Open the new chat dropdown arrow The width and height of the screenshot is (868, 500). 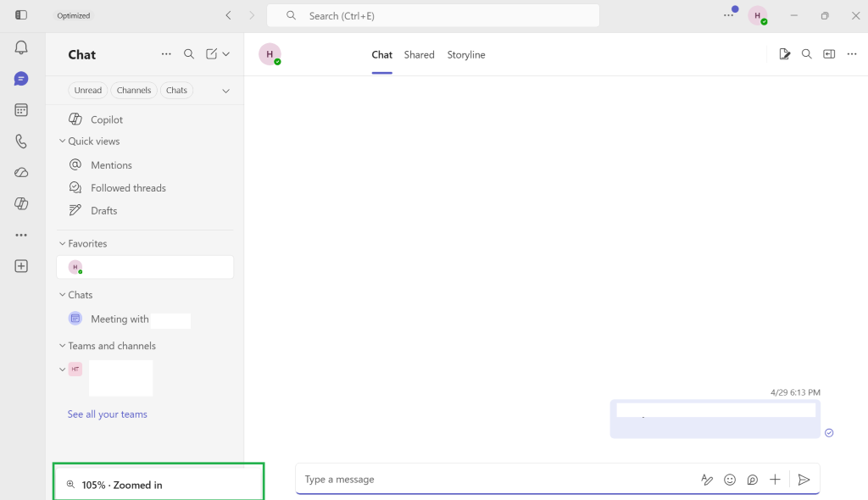click(x=225, y=54)
